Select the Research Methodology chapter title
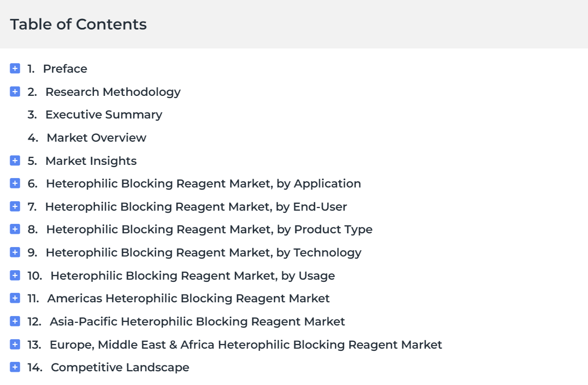The image size is (588, 385). [x=113, y=92]
